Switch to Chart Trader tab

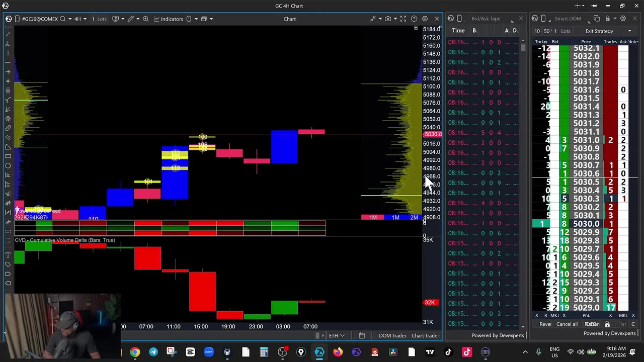[x=425, y=335]
